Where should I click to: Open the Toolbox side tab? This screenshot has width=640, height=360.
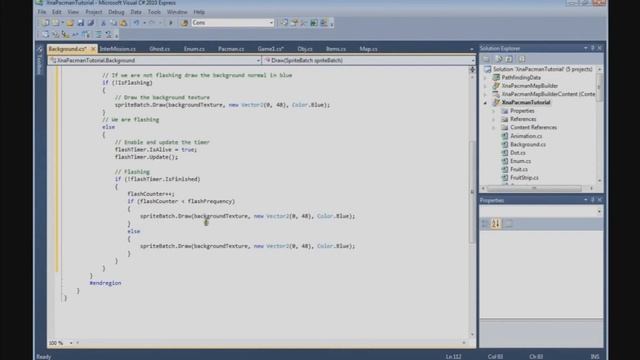coord(40,61)
